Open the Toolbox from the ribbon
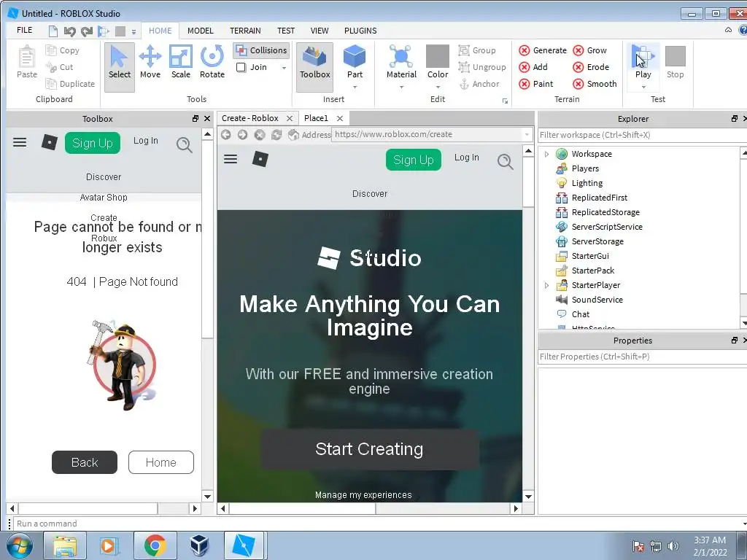Image resolution: width=747 pixels, height=560 pixels. [x=315, y=66]
